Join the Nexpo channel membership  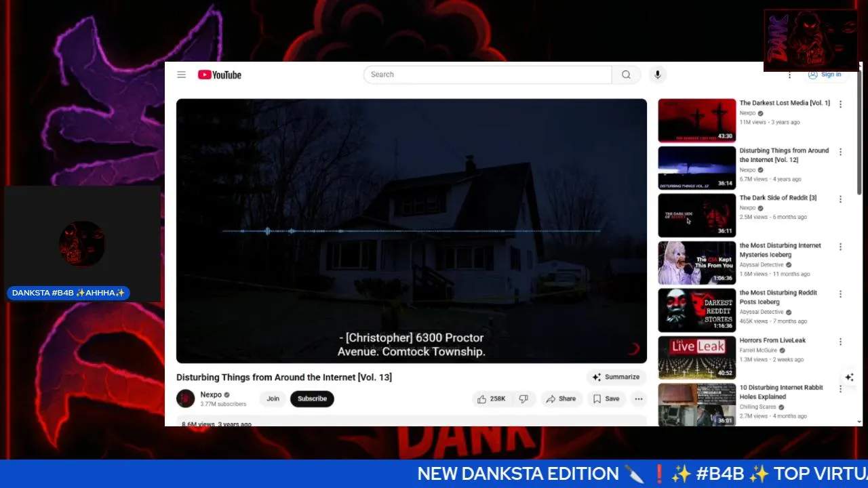coord(273,399)
